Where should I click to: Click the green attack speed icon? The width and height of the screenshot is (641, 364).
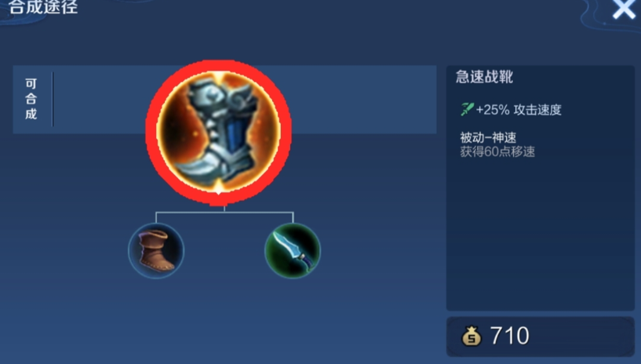(467, 109)
